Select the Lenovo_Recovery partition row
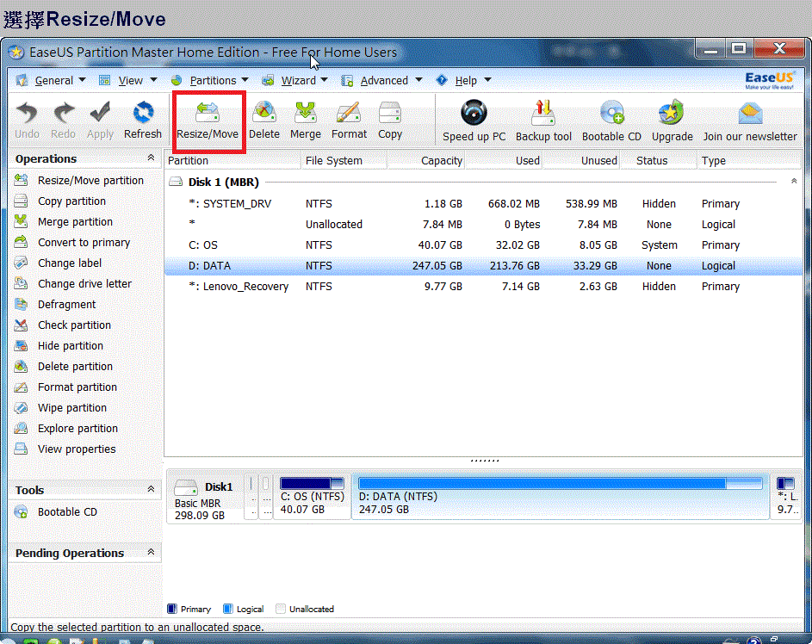The height and width of the screenshot is (644, 812). pos(483,287)
